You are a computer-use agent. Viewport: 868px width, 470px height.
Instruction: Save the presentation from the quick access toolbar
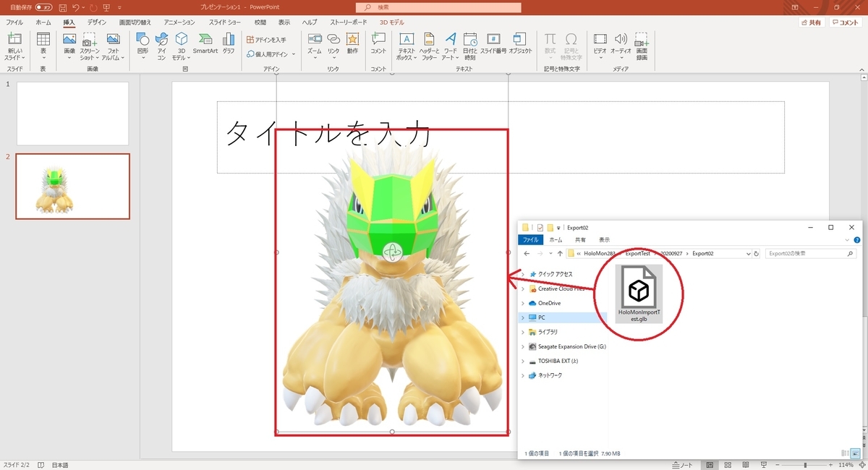pyautogui.click(x=61, y=7)
